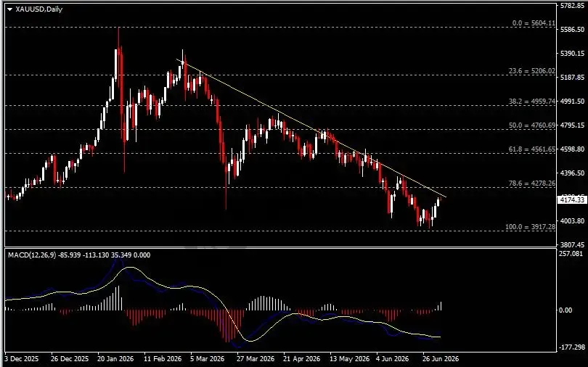588x367 pixels.
Task: Select the 78.6 = 4278.26 Fibonacci label
Action: tap(532, 183)
